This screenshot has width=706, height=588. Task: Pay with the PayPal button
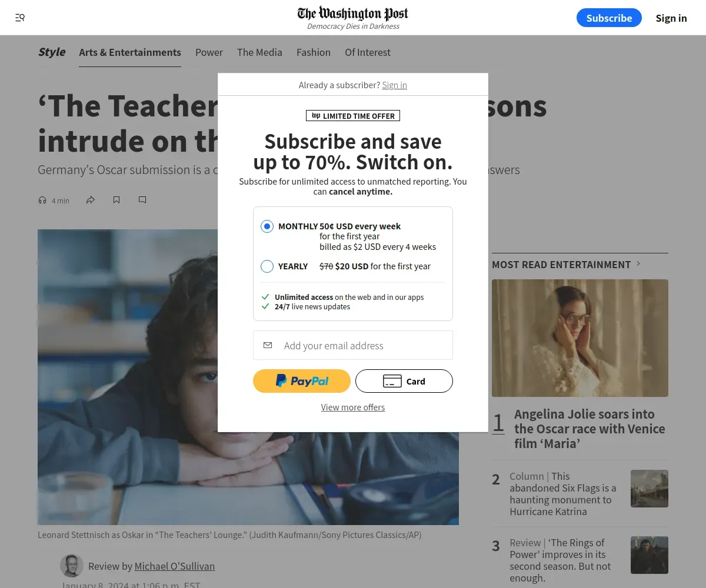point(302,381)
